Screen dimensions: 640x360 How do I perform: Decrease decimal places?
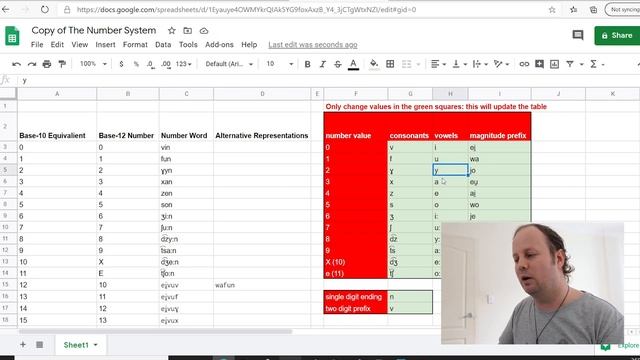pos(151,64)
